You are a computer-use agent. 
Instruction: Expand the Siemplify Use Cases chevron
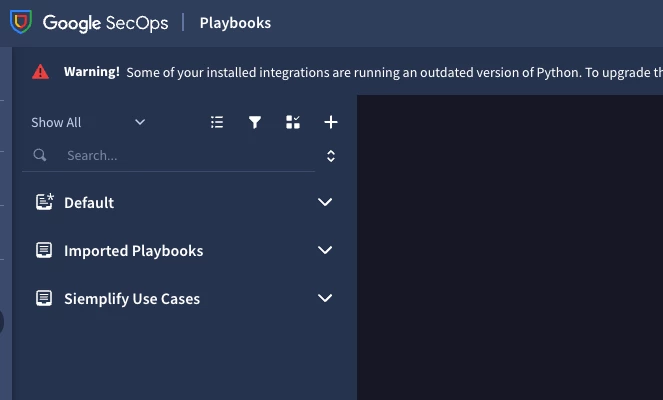325,298
